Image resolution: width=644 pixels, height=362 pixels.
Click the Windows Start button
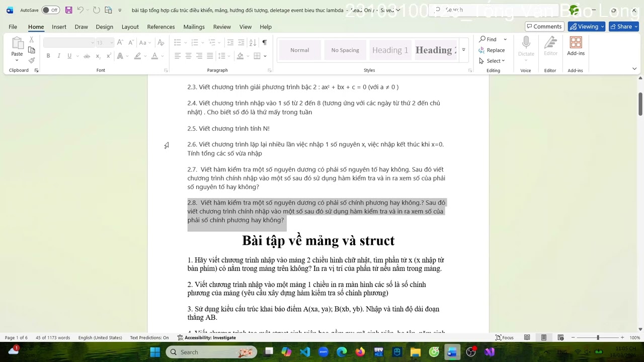[155, 352]
